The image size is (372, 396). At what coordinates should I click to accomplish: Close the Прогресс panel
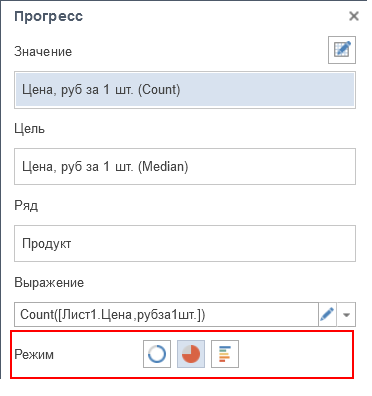click(354, 16)
